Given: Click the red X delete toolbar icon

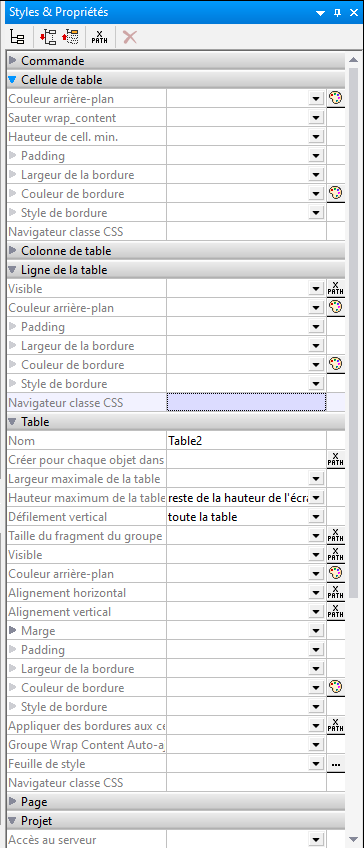Looking at the screenshot, I should pos(130,37).
